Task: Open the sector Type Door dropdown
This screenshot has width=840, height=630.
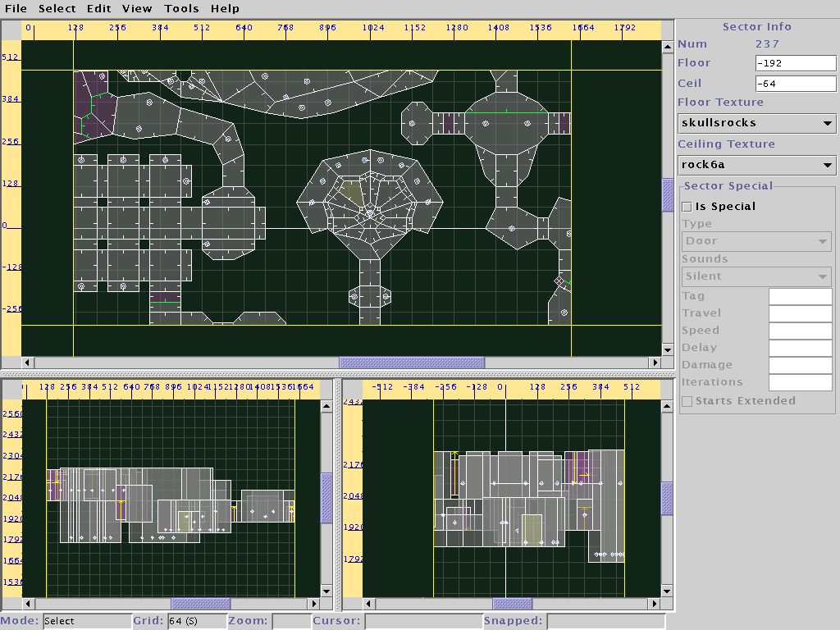Action: 756,241
